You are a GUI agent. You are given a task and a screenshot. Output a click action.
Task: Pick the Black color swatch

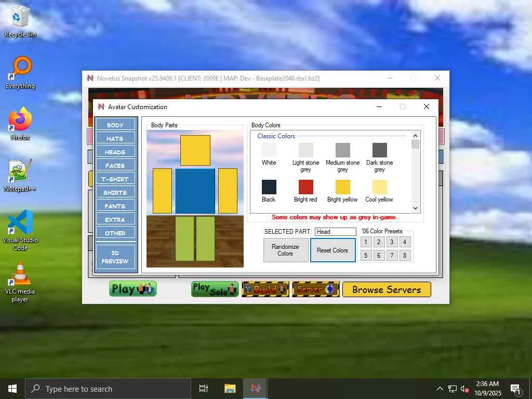(x=269, y=187)
